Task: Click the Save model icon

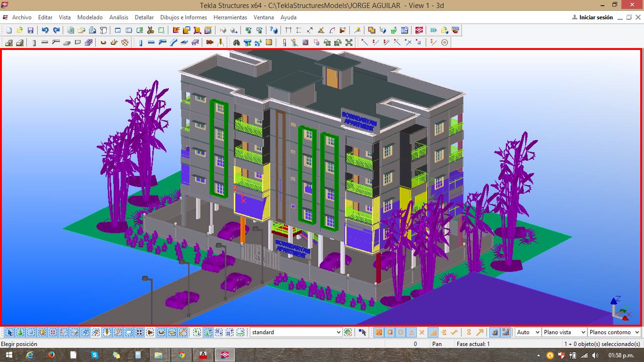Action: click(30, 30)
